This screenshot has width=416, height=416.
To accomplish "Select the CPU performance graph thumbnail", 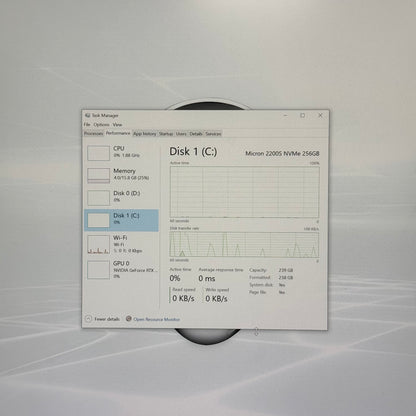I will point(98,153).
